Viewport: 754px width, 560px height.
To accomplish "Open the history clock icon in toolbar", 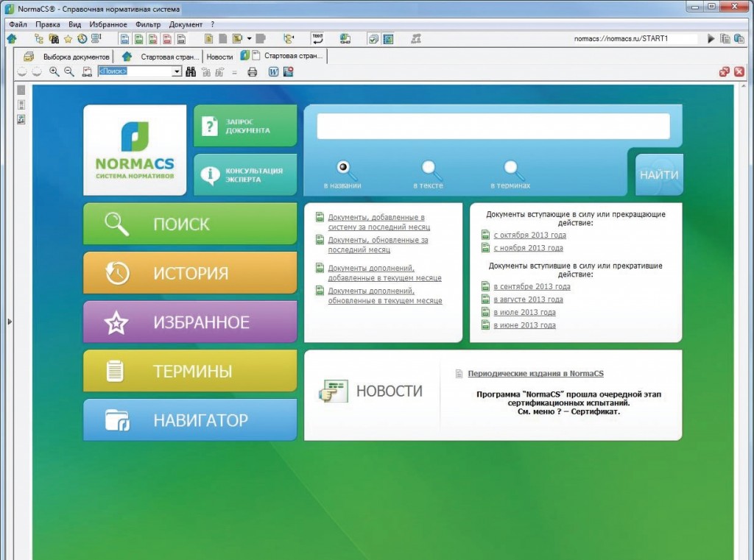I will 82,39.
